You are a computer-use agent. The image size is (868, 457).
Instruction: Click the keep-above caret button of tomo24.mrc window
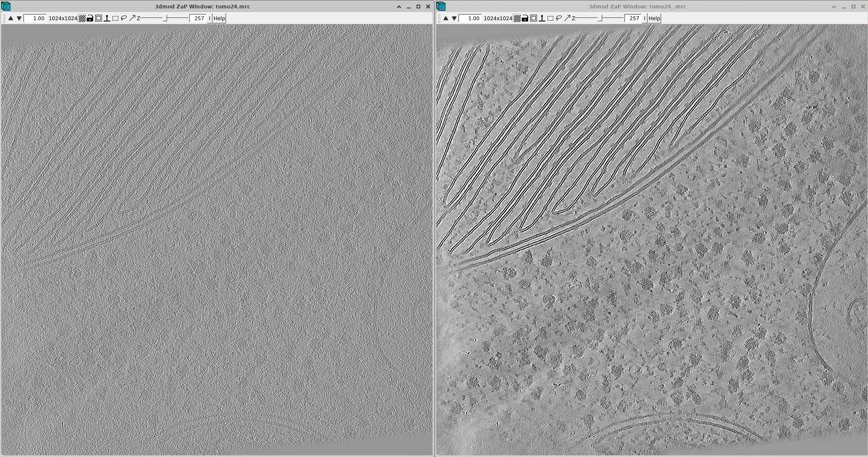(x=399, y=7)
